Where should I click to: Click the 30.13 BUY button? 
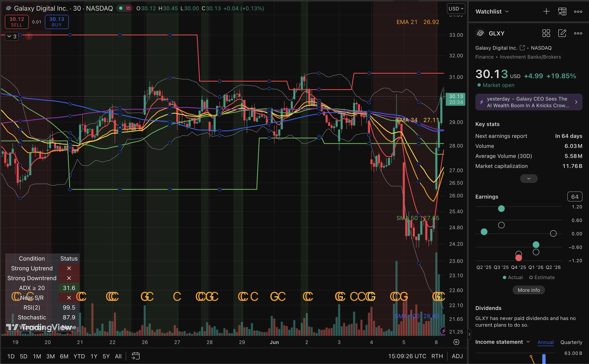click(x=57, y=22)
